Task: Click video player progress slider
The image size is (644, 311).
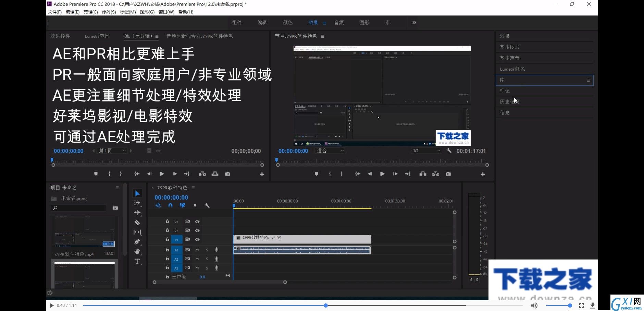Action: tap(303, 305)
